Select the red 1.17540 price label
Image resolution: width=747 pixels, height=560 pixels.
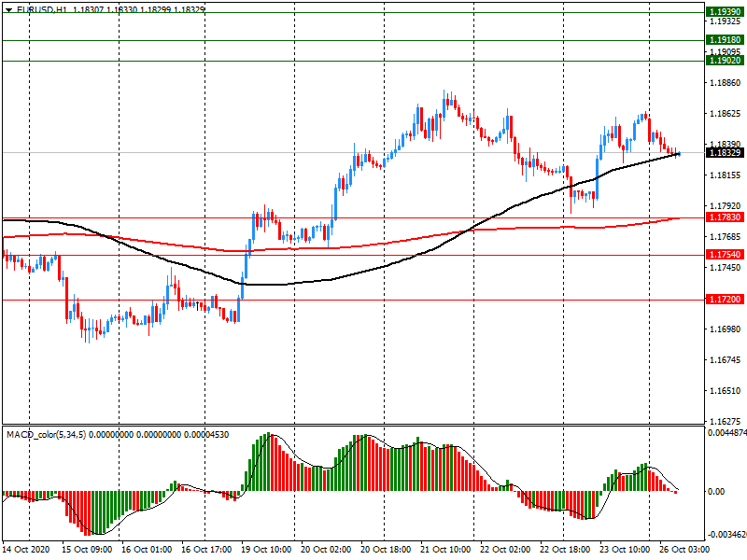pyautogui.click(x=725, y=255)
